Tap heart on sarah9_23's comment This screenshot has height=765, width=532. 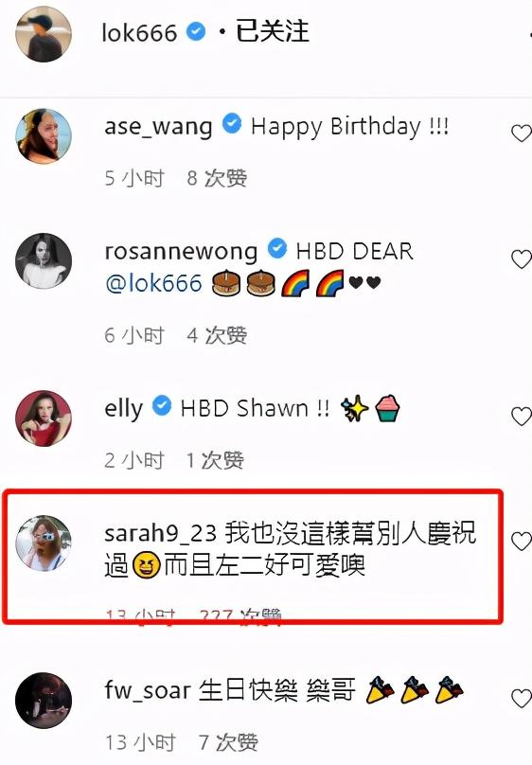[522, 541]
